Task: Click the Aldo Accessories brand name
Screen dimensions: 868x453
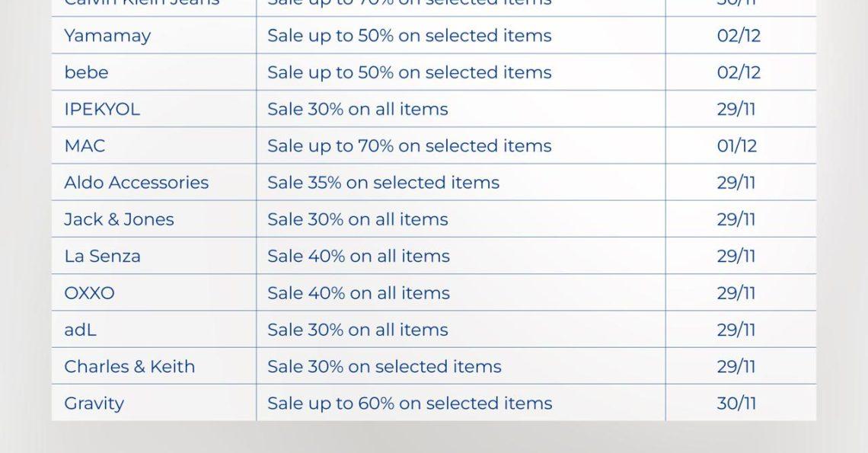Action: [x=136, y=183]
